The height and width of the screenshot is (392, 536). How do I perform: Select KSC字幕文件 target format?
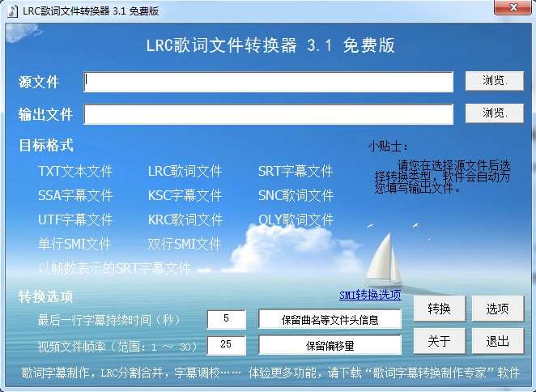(185, 195)
